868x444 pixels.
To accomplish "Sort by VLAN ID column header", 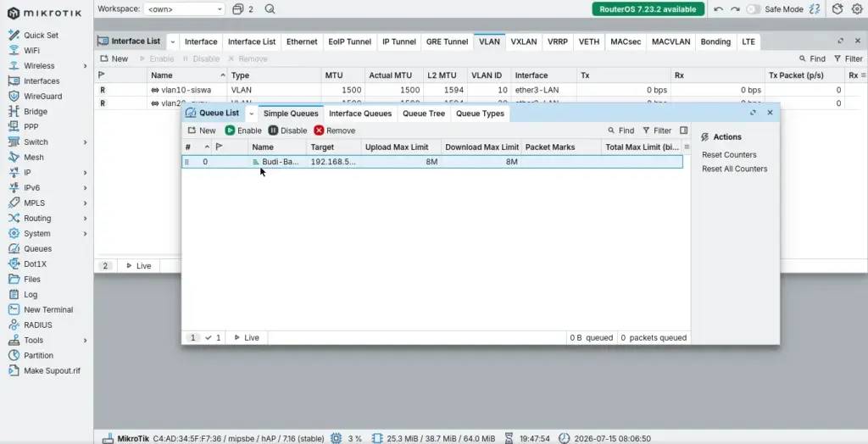I will click(x=488, y=75).
